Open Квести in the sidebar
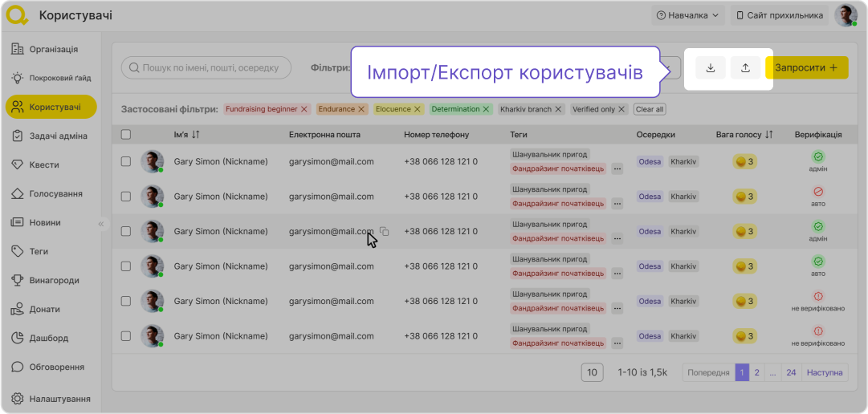Screen dimensions: 868x414 click(44, 164)
